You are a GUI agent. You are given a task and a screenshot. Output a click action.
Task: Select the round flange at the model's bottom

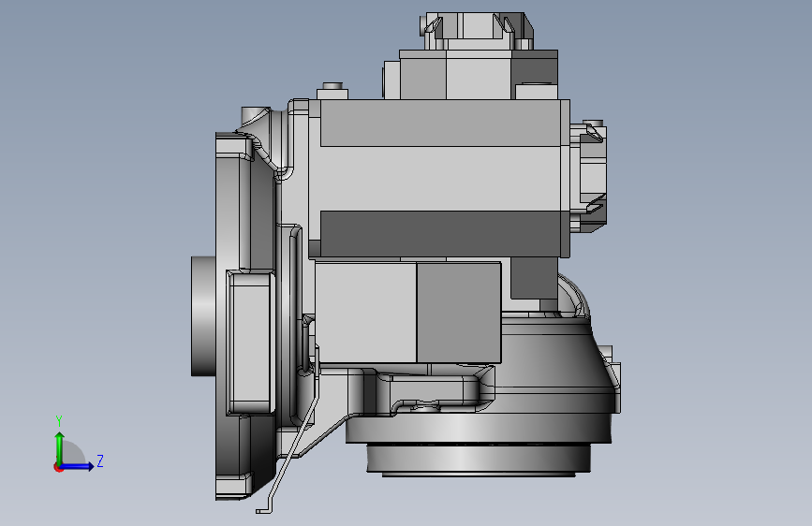click(479, 459)
